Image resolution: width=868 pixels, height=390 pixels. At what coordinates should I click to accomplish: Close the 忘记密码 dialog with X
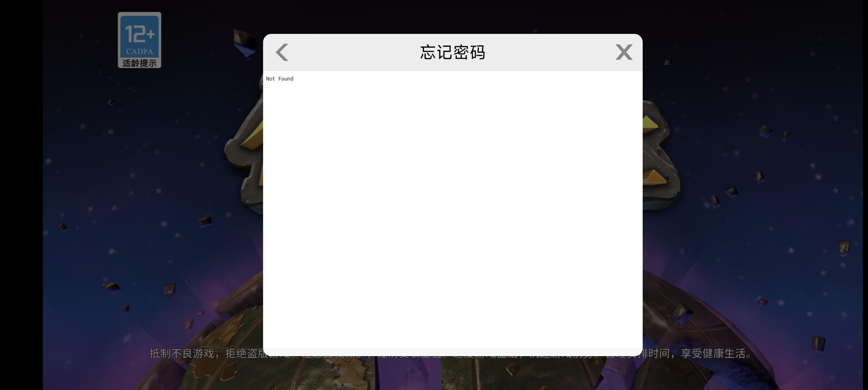click(624, 52)
